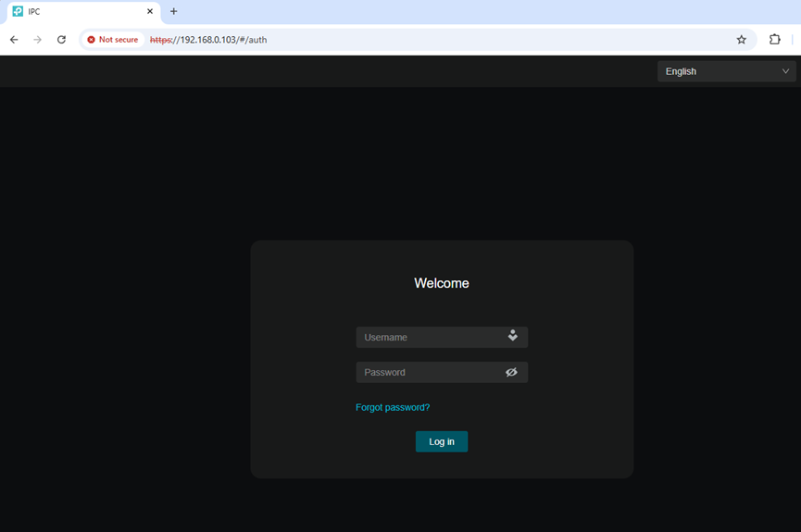801x532 pixels.
Task: Focus the address bar URL
Action: [x=208, y=39]
